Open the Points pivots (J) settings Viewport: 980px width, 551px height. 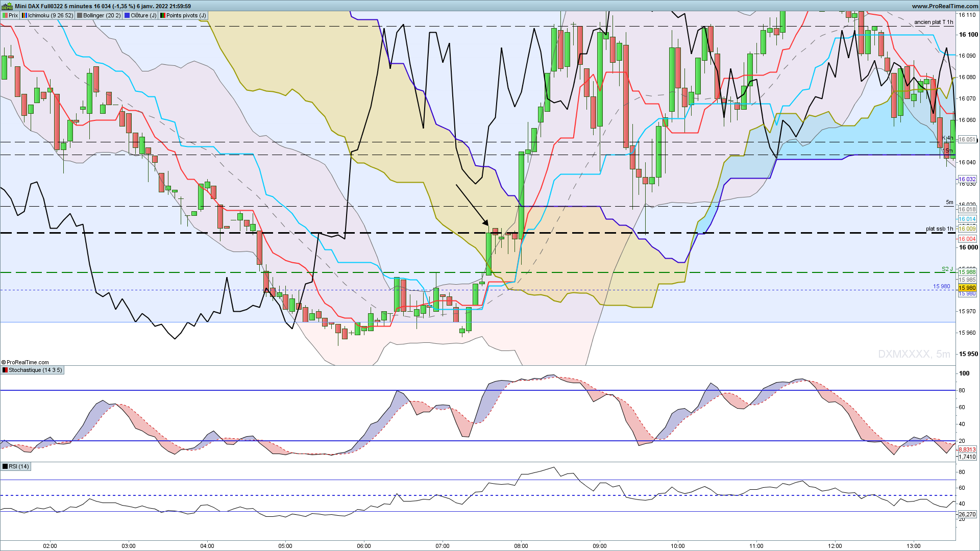coord(183,15)
